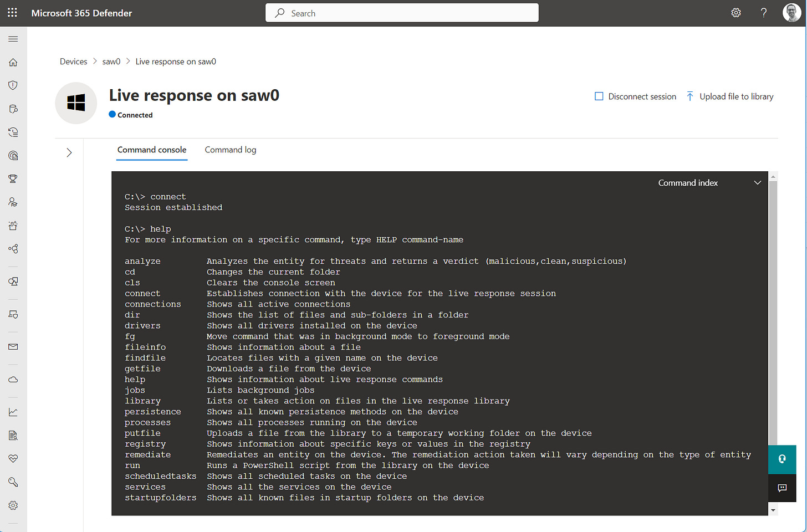
Task: Click the console scrollbar down arrow
Action: (x=773, y=510)
